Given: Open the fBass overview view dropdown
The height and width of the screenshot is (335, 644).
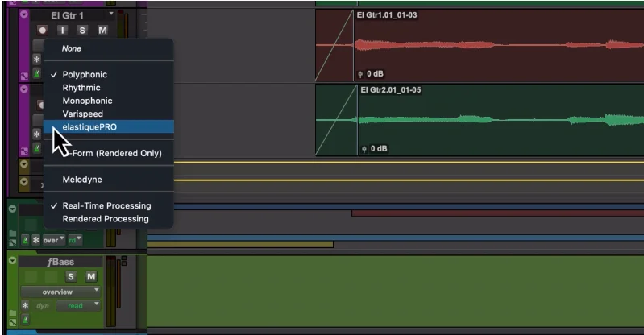Looking at the screenshot, I should tap(60, 292).
